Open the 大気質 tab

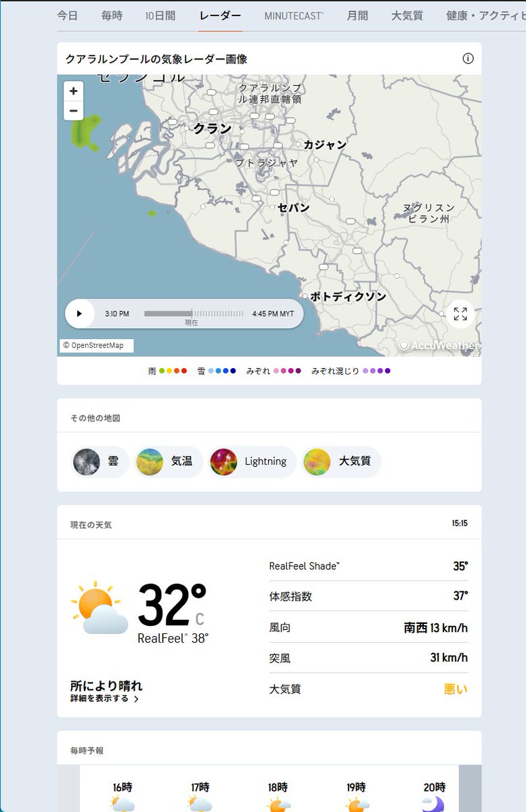(407, 16)
